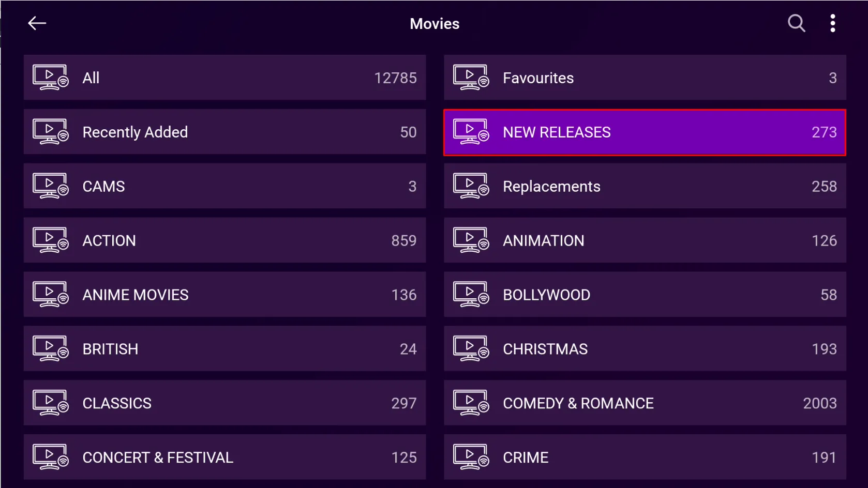Viewport: 868px width, 488px height.
Task: Open the COMEDY & ROMANCE category
Action: pyautogui.click(x=645, y=403)
